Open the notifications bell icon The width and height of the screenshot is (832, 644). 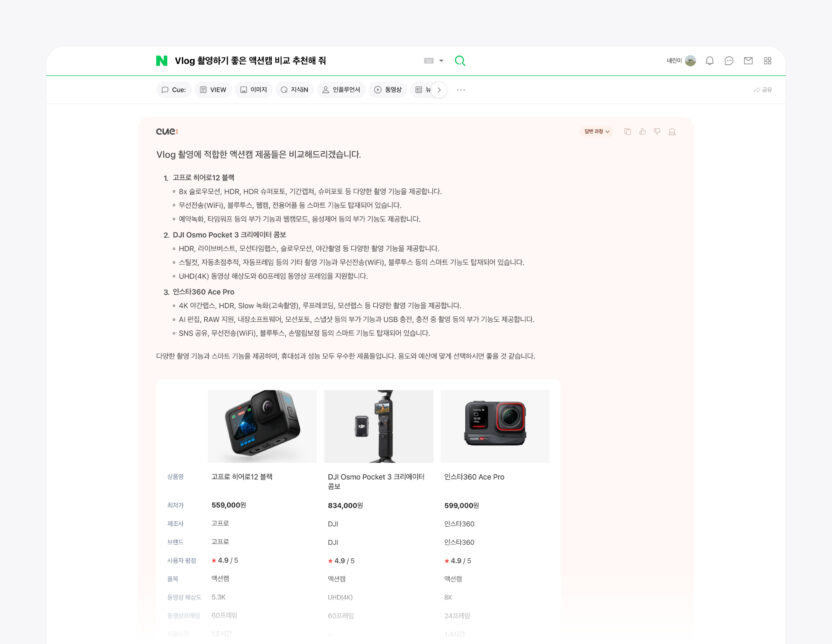tap(709, 61)
